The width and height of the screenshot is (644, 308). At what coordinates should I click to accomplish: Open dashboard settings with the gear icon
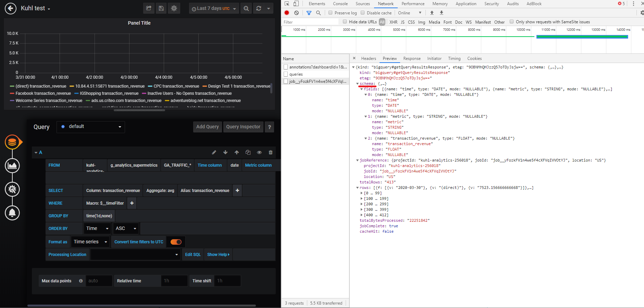click(x=174, y=8)
